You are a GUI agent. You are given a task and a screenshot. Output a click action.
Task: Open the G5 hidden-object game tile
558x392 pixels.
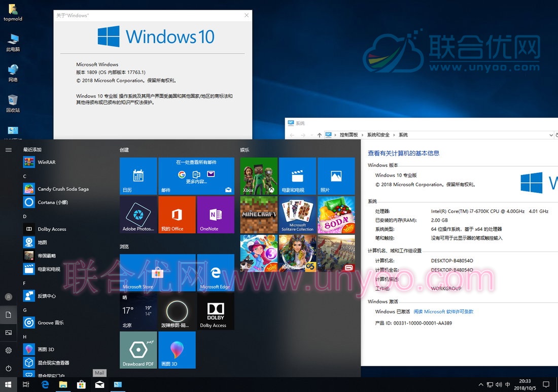(297, 253)
